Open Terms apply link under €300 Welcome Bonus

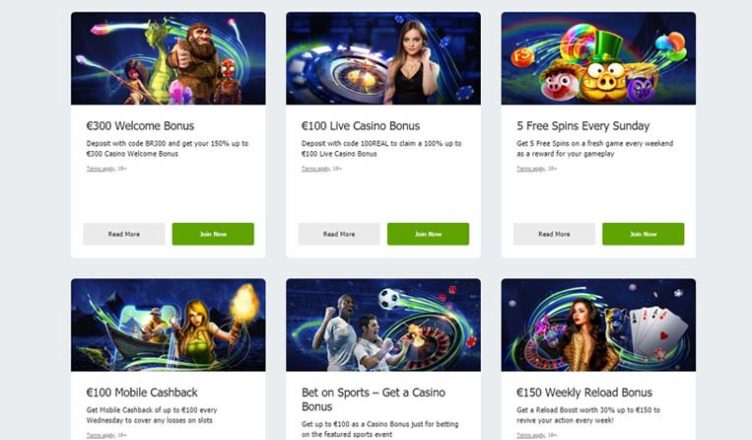tap(101, 169)
